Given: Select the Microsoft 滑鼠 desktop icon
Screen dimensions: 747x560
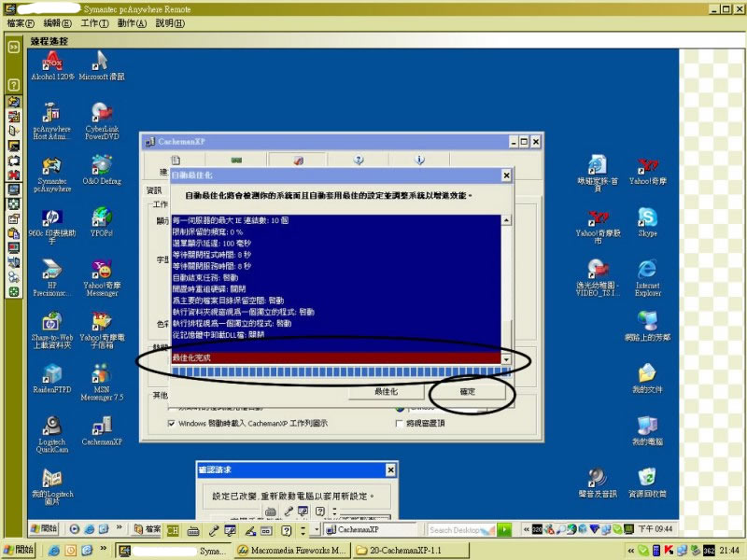Looking at the screenshot, I should click(x=102, y=65).
